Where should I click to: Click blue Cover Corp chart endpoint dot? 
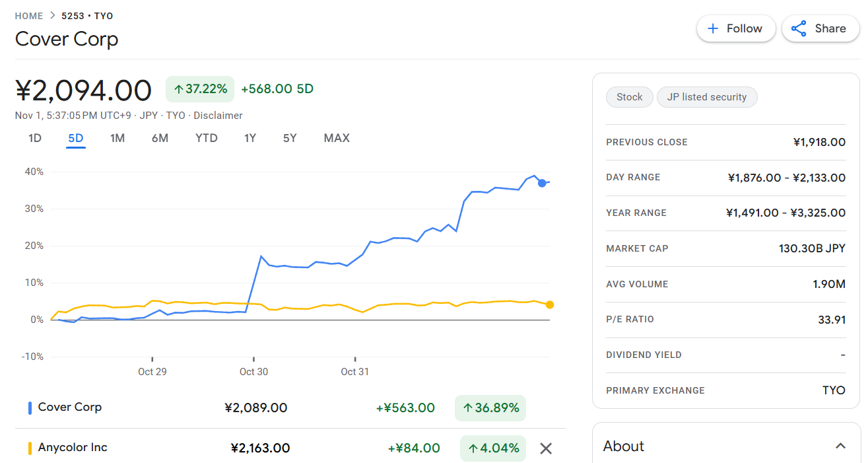pos(542,183)
